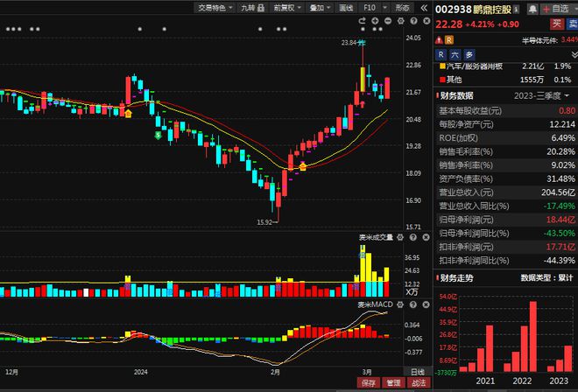578x392 pixels.
Task: Click the red 买 buy button
Action: coord(557,24)
